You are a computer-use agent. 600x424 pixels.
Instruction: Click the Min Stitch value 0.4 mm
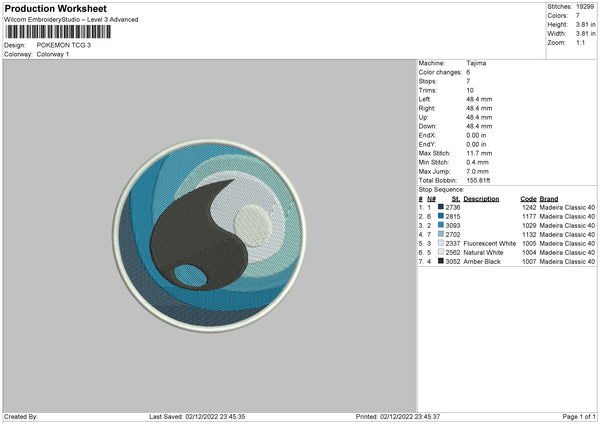click(x=477, y=162)
